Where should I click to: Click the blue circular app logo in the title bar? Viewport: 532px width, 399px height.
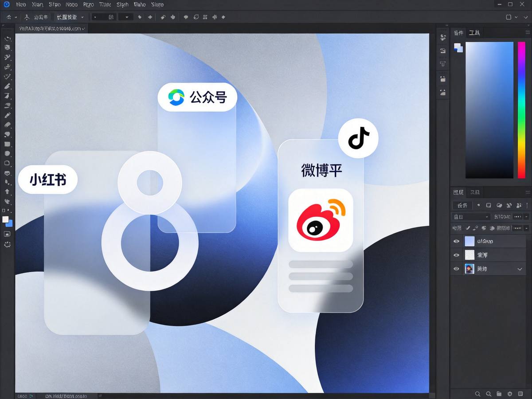coord(6,4)
